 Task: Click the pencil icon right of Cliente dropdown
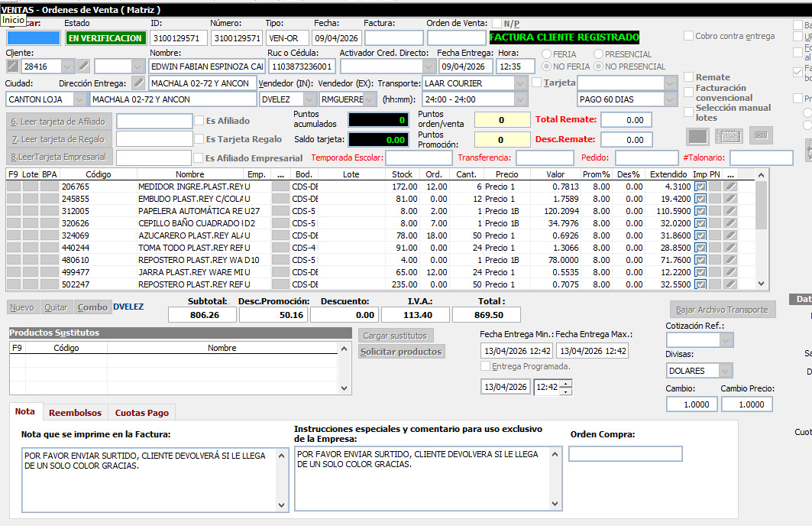point(83,67)
